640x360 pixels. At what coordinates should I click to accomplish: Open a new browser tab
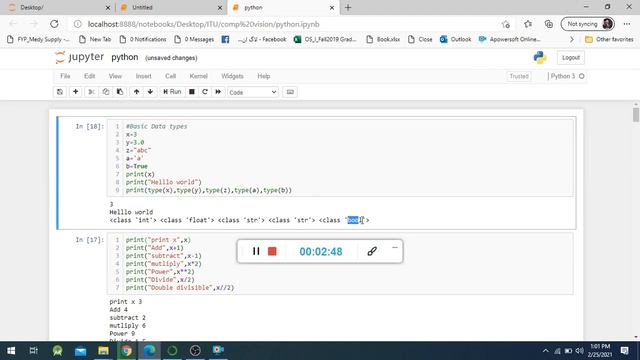tap(348, 8)
